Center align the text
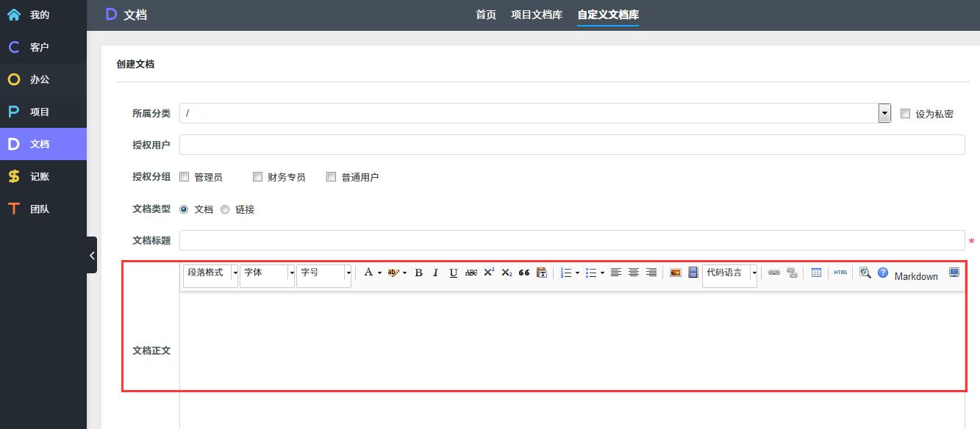The height and width of the screenshot is (429, 980). tap(634, 273)
